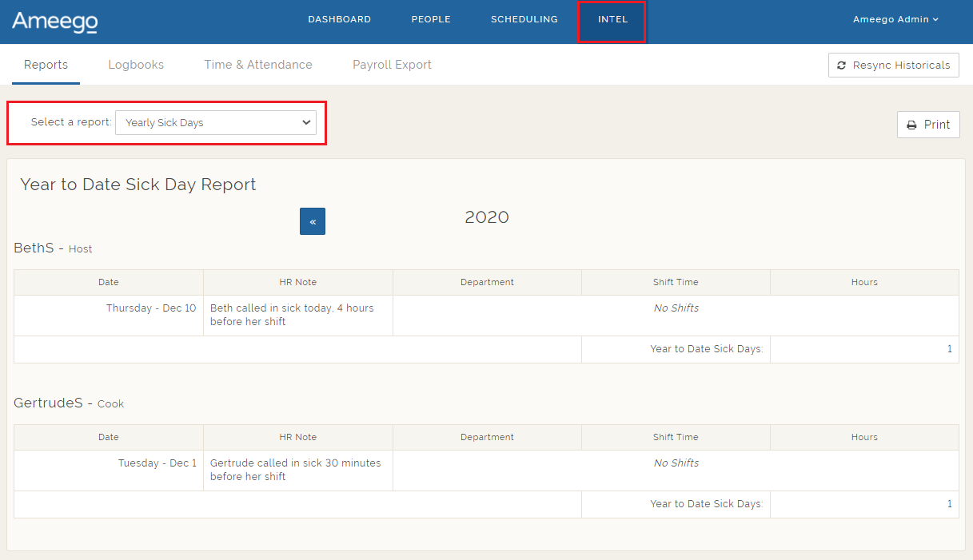Click BethS year to date sick days count

pyautogui.click(x=949, y=349)
